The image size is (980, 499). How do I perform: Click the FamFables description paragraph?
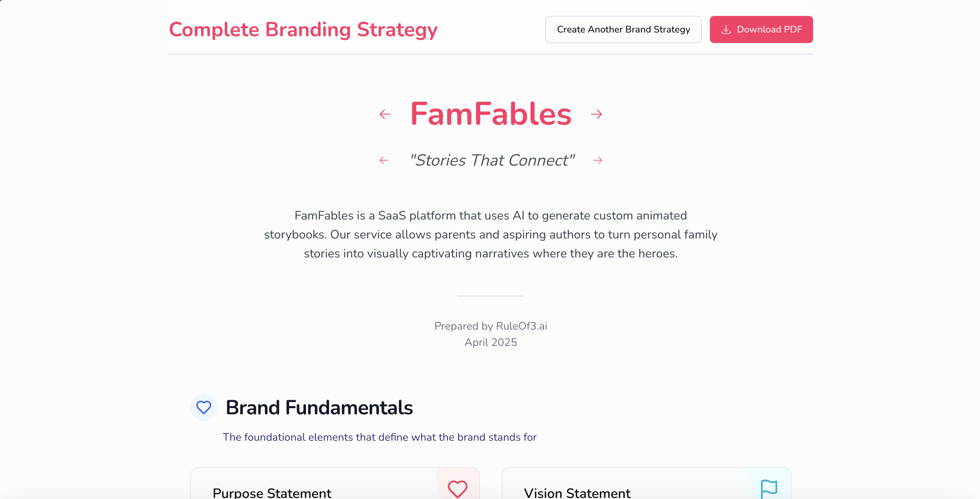(491, 234)
